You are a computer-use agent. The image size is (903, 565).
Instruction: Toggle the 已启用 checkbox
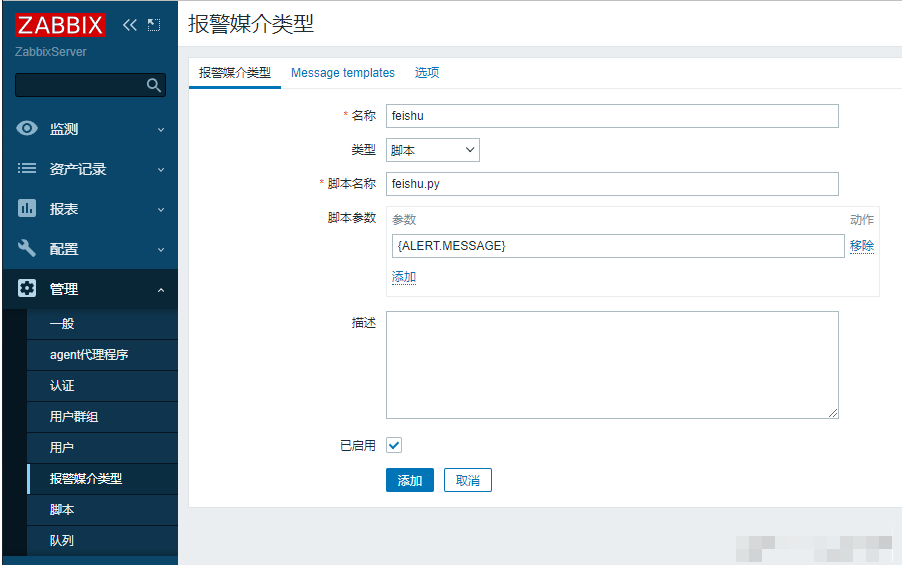[x=394, y=445]
